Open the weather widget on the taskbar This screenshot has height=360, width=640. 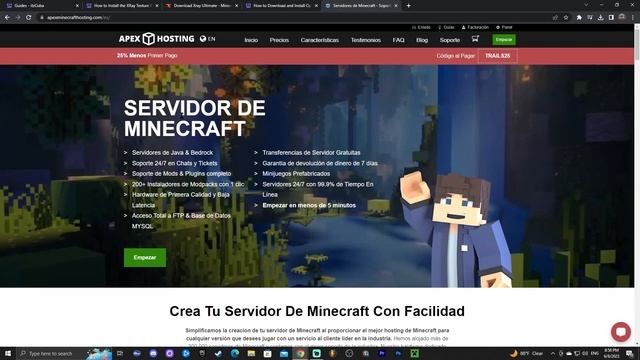point(527,353)
